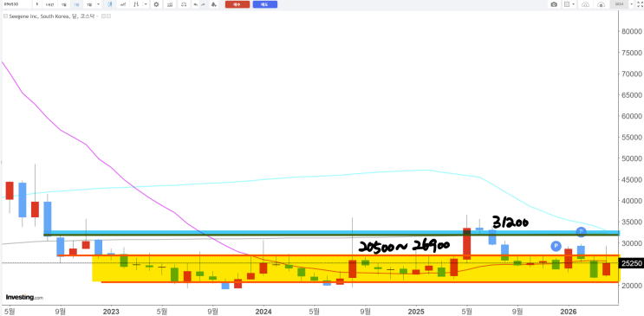644x316 pixels.
Task: Click the 80000 price axis label
Action: pos(632,31)
